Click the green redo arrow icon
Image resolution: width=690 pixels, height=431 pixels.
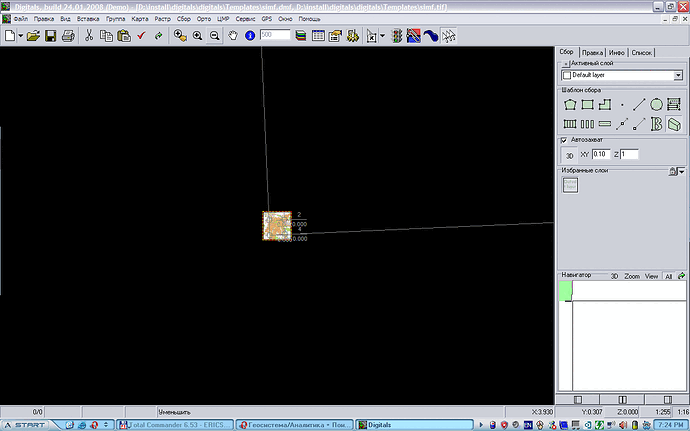coord(158,36)
